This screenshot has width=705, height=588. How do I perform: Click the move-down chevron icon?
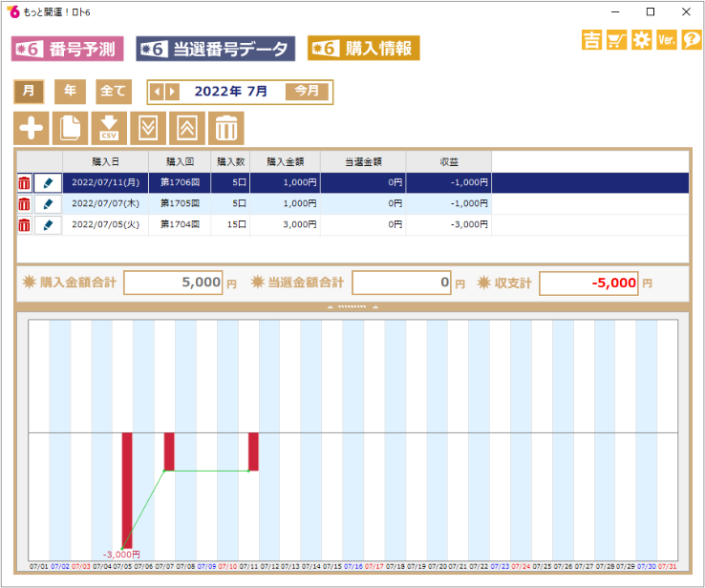148,128
